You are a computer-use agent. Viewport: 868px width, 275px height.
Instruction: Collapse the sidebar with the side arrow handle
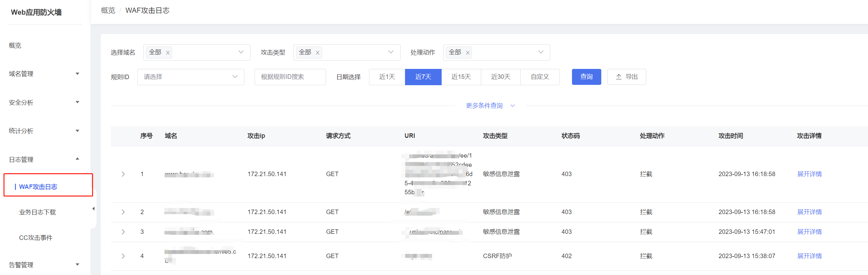[x=93, y=209]
